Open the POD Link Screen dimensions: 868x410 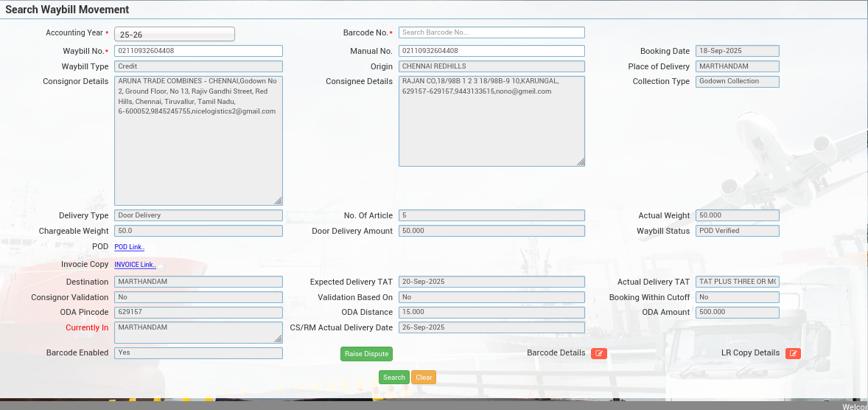click(130, 247)
